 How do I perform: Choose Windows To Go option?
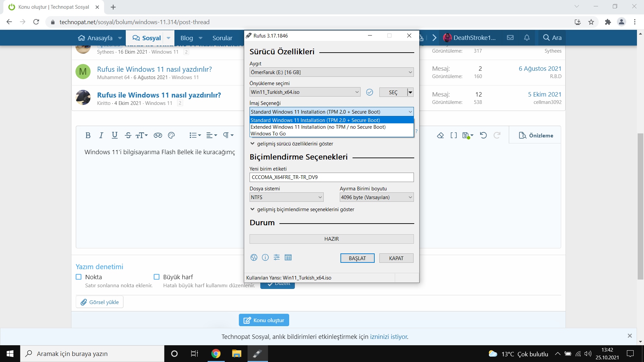click(268, 134)
